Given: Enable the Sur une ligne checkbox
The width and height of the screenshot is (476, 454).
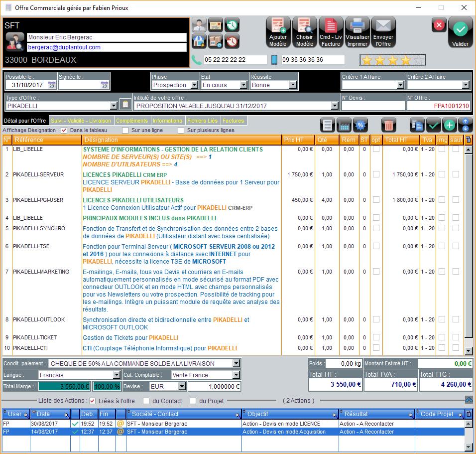Looking at the screenshot, I should (x=125, y=131).
